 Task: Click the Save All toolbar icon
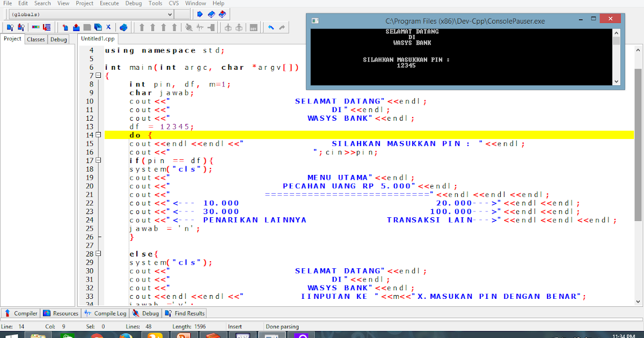tap(98, 27)
